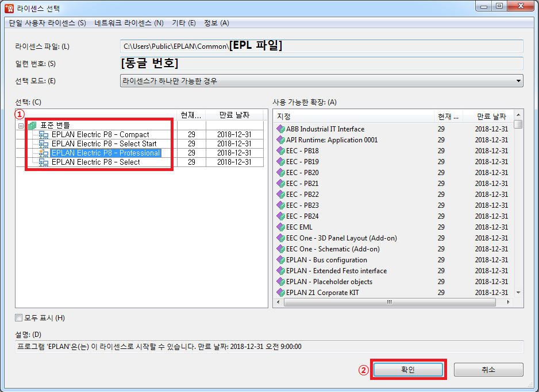The width and height of the screenshot is (539, 392).
Task: Click the EEC - PB22 extension icon
Action: click(280, 195)
